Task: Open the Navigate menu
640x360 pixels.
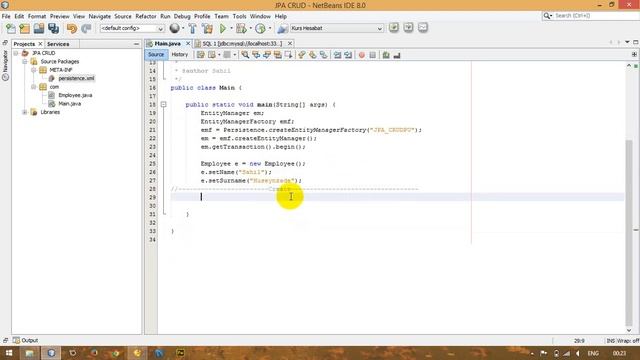Action: pyautogui.click(x=100, y=16)
